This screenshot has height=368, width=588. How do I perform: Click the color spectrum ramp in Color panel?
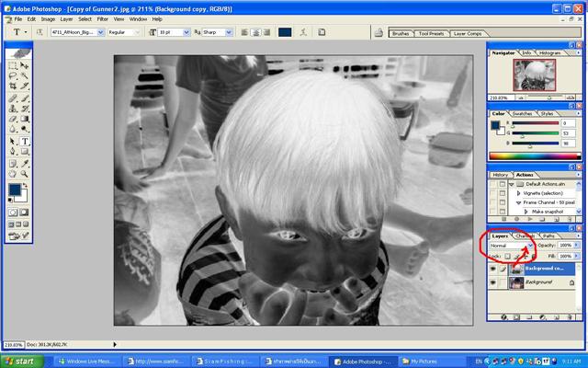click(x=535, y=156)
